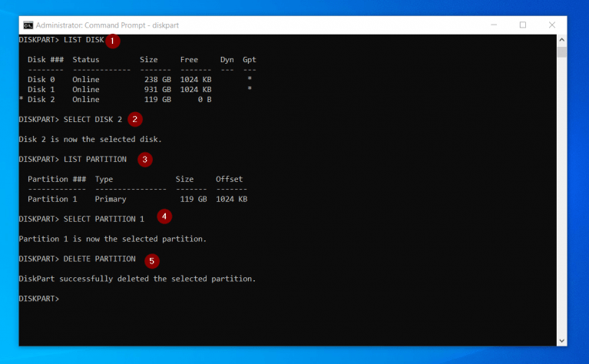The width and height of the screenshot is (589, 364).
Task: Click the vertical scrollbar thumb
Action: (x=561, y=52)
